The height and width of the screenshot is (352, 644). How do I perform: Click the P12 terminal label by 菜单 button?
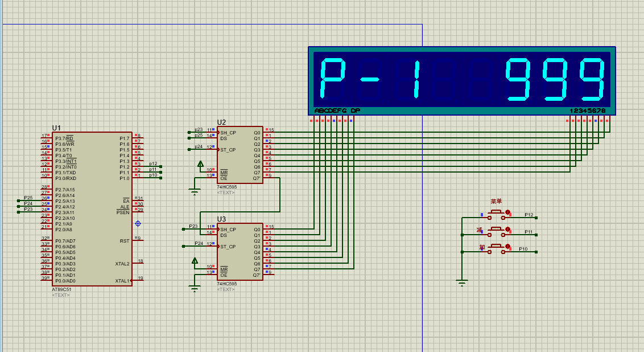click(x=529, y=215)
